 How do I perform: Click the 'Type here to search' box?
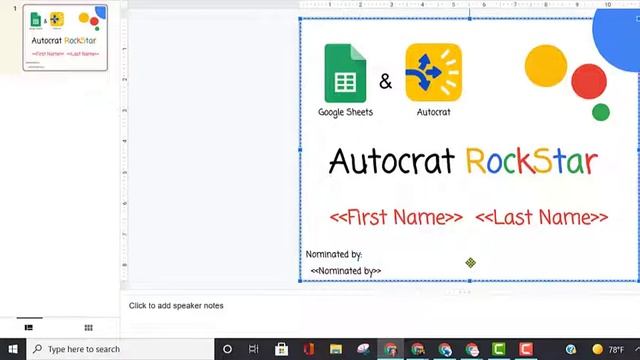click(120, 349)
